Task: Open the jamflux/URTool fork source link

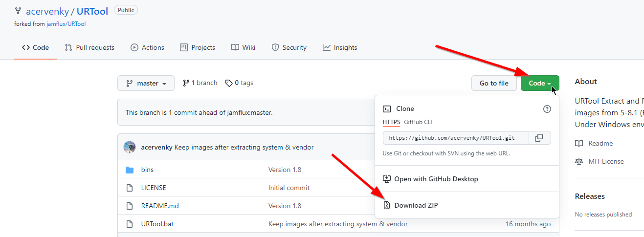Action: 66,24
